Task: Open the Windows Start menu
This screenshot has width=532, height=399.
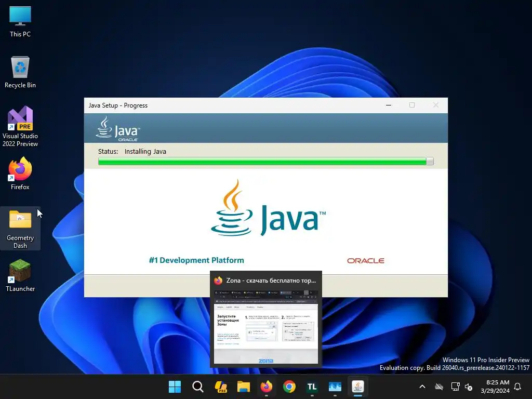Action: tap(175, 387)
